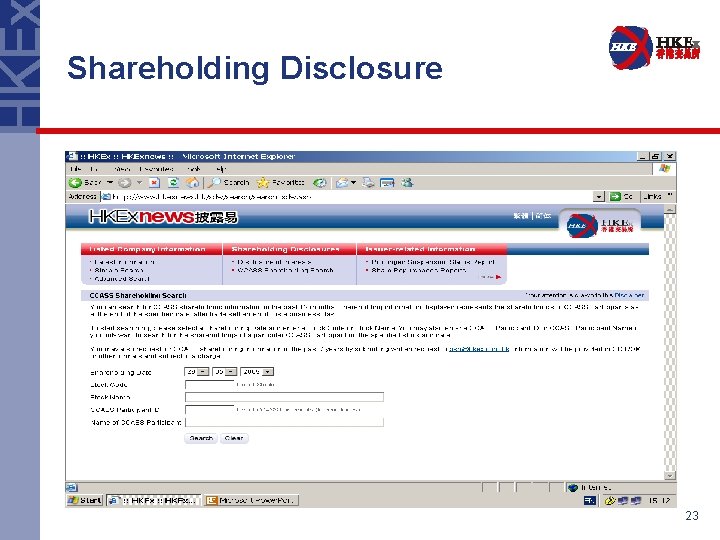720x540 pixels.
Task: Switch to Simplified Chinese language link
Action: click(x=543, y=215)
